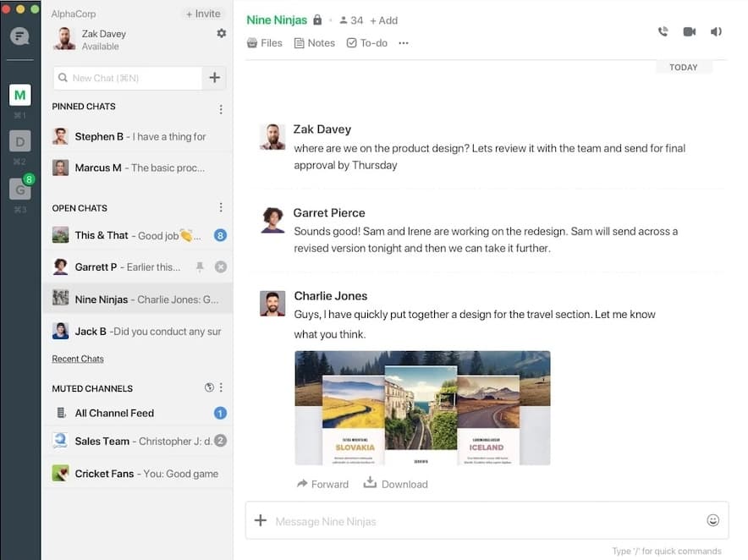
Task: Click the plus attachment icon beside message input
Action: click(x=261, y=520)
